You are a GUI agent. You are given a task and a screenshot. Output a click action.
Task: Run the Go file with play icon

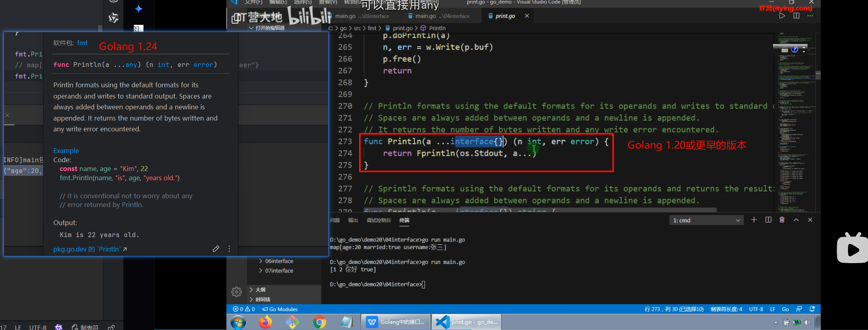point(782,16)
